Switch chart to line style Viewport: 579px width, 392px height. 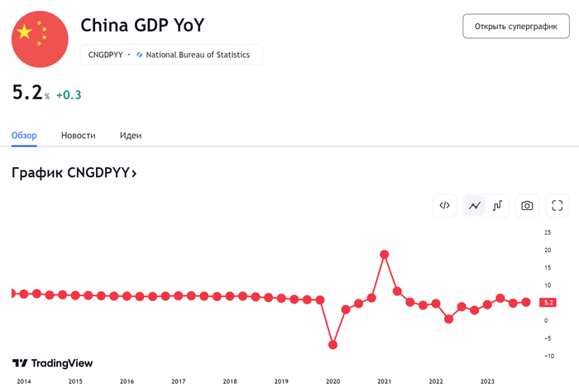point(475,206)
